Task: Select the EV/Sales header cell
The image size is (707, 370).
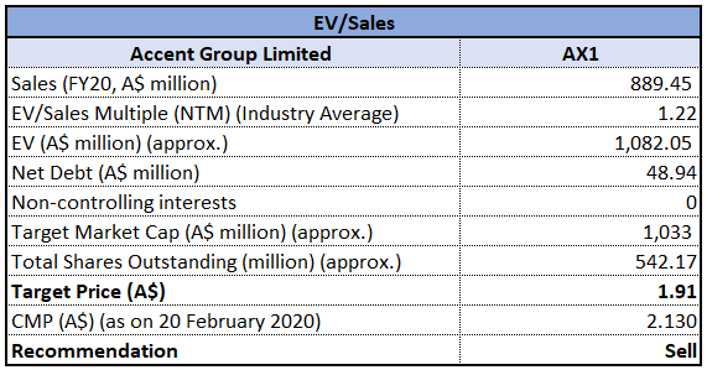Action: pos(354,23)
